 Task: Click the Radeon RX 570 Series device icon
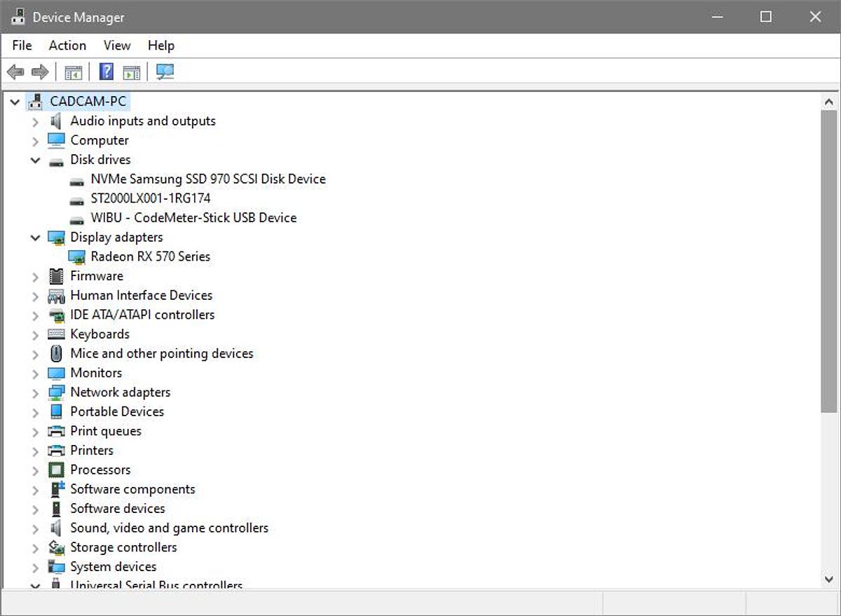coord(76,257)
